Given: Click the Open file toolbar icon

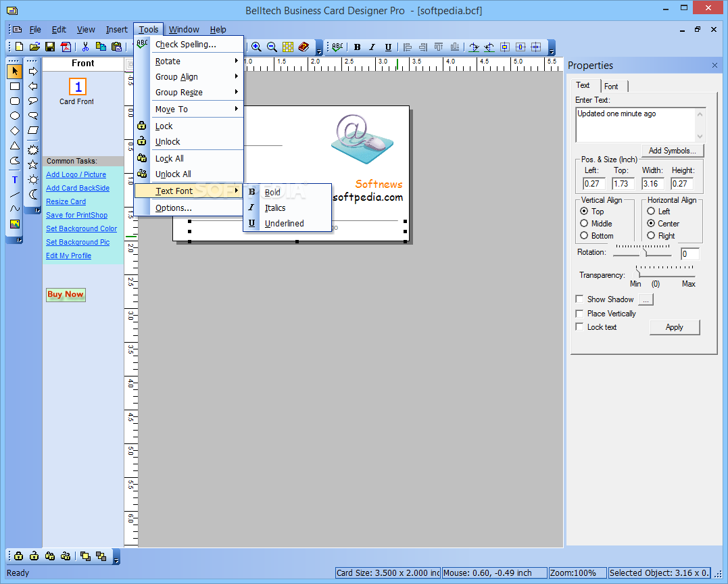Looking at the screenshot, I should 34,47.
